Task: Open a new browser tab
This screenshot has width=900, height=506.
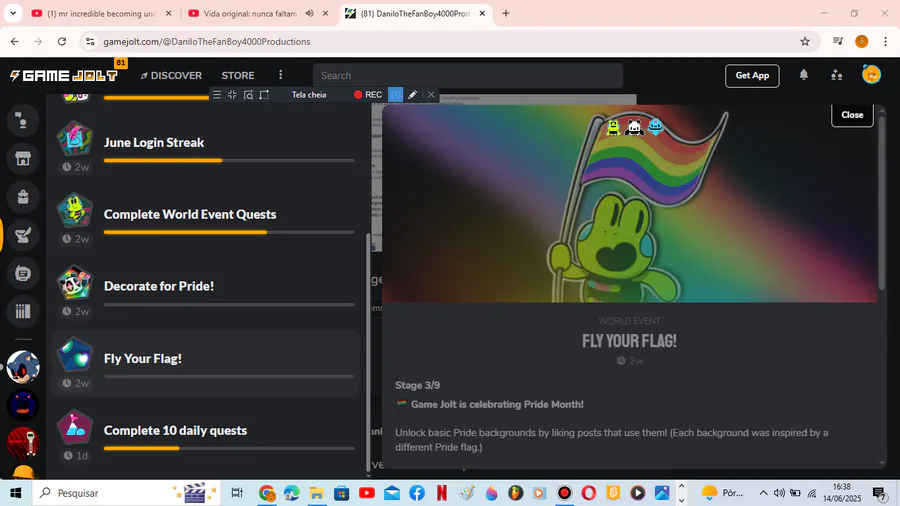Action: tap(506, 13)
